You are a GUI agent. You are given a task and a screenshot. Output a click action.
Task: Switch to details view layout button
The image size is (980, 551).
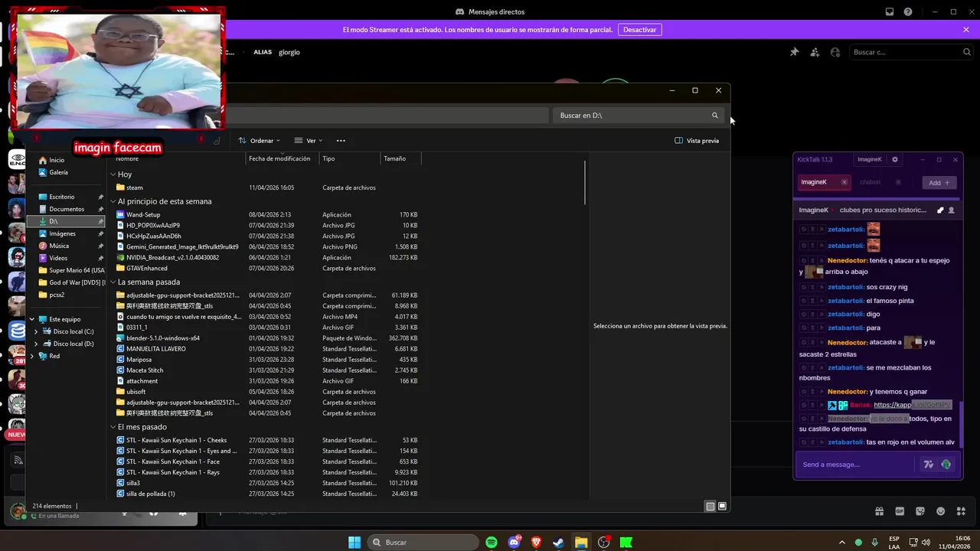pyautogui.click(x=710, y=506)
